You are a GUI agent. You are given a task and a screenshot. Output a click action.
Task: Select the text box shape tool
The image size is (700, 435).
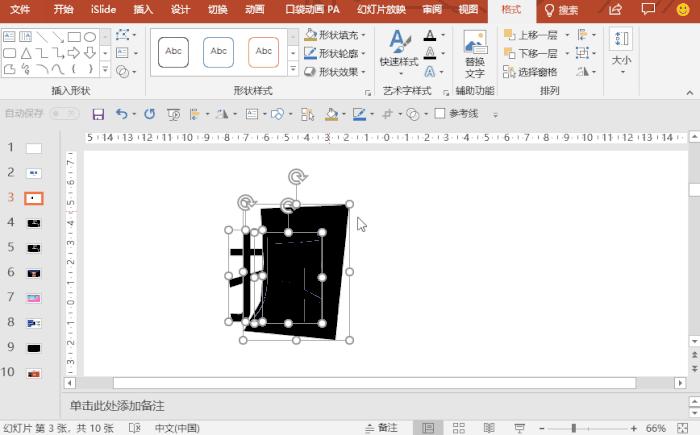tap(9, 37)
